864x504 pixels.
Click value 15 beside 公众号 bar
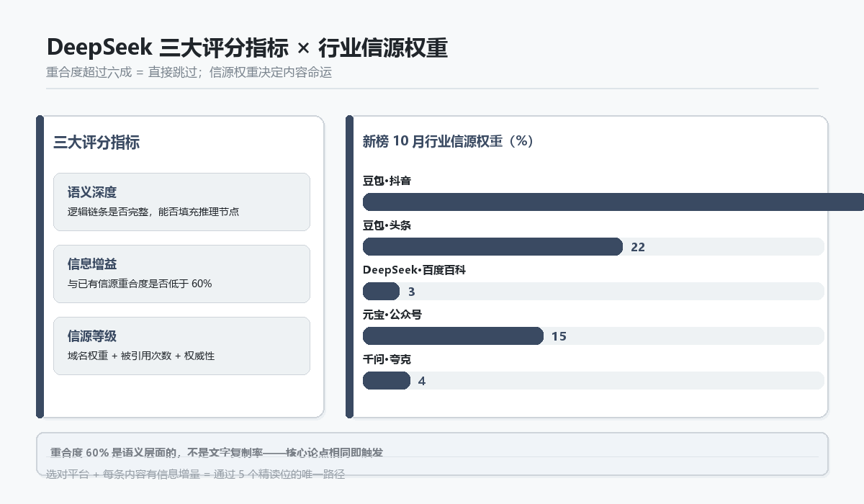pyautogui.click(x=559, y=336)
